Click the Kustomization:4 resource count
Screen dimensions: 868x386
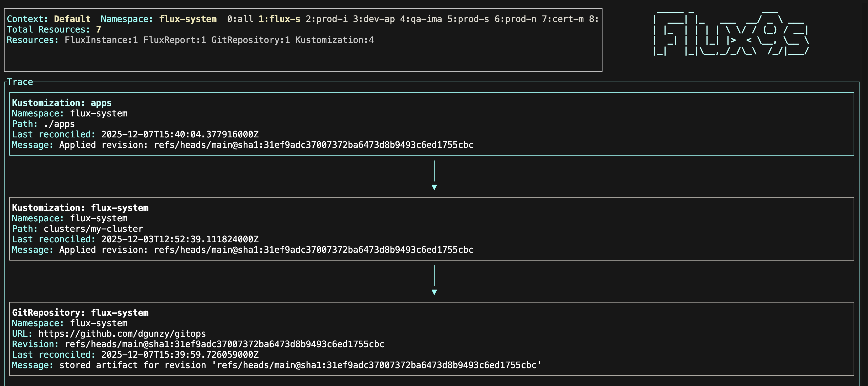coord(334,40)
